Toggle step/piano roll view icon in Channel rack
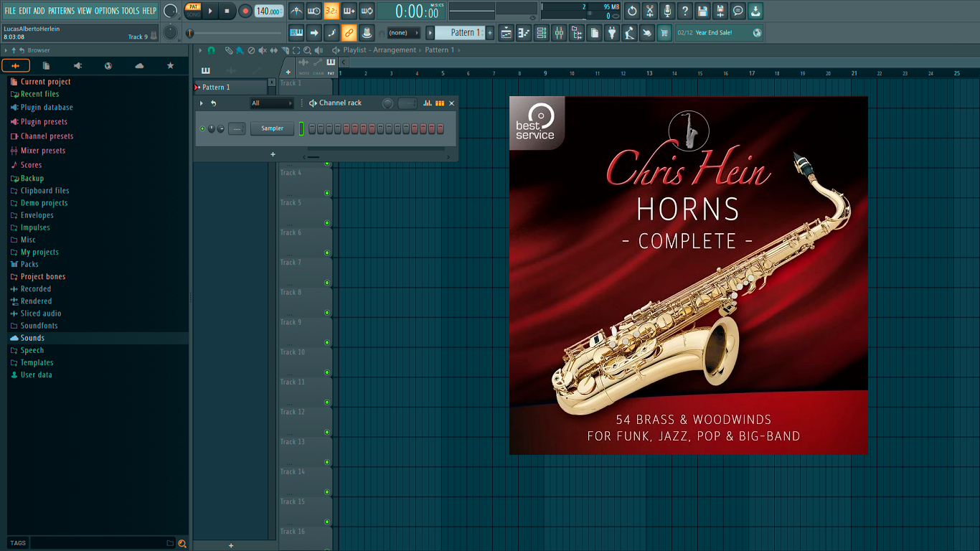 pyautogui.click(x=440, y=103)
